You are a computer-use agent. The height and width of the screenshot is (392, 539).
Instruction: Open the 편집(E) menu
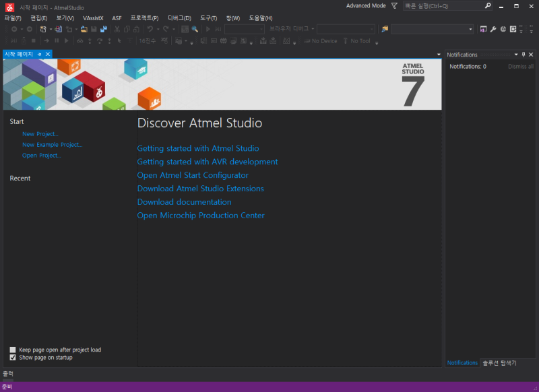pyautogui.click(x=39, y=18)
